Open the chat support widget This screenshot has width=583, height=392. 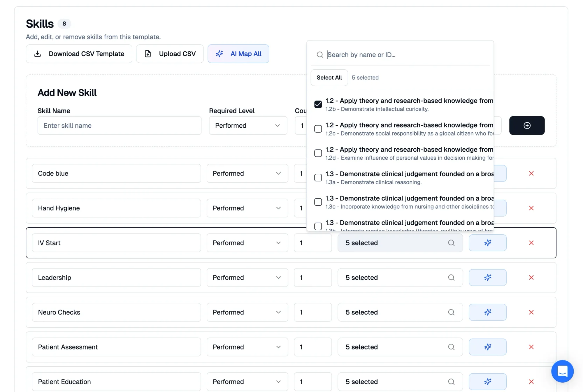point(562,371)
